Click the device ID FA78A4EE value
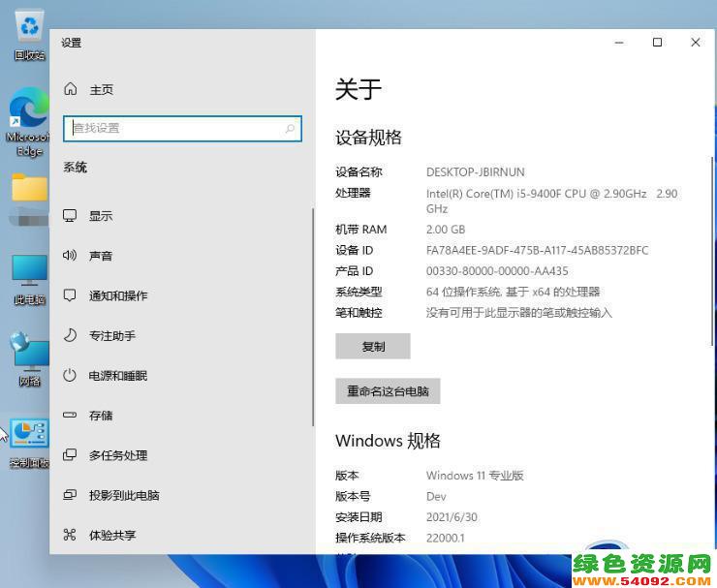This screenshot has height=588, width=717. 537,251
